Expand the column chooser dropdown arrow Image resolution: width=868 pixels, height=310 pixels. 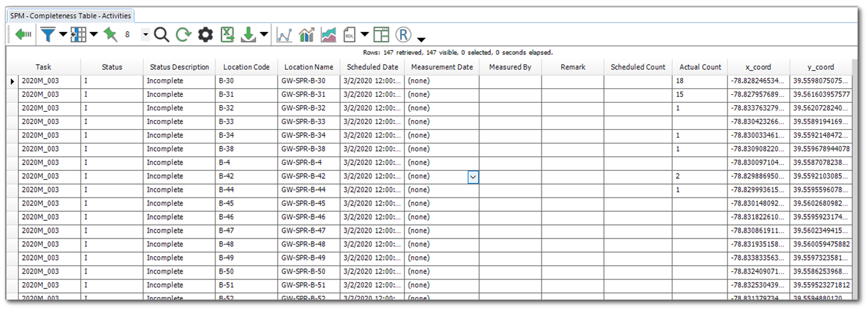tap(94, 35)
